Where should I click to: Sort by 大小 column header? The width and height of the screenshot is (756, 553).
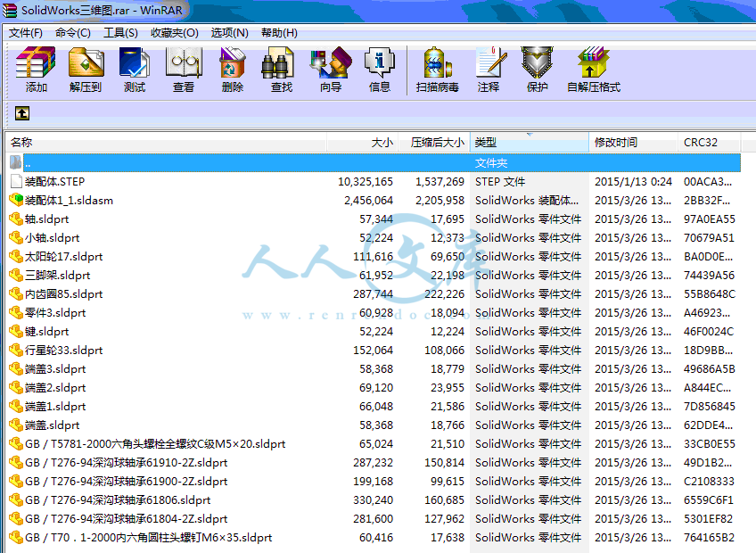363,143
